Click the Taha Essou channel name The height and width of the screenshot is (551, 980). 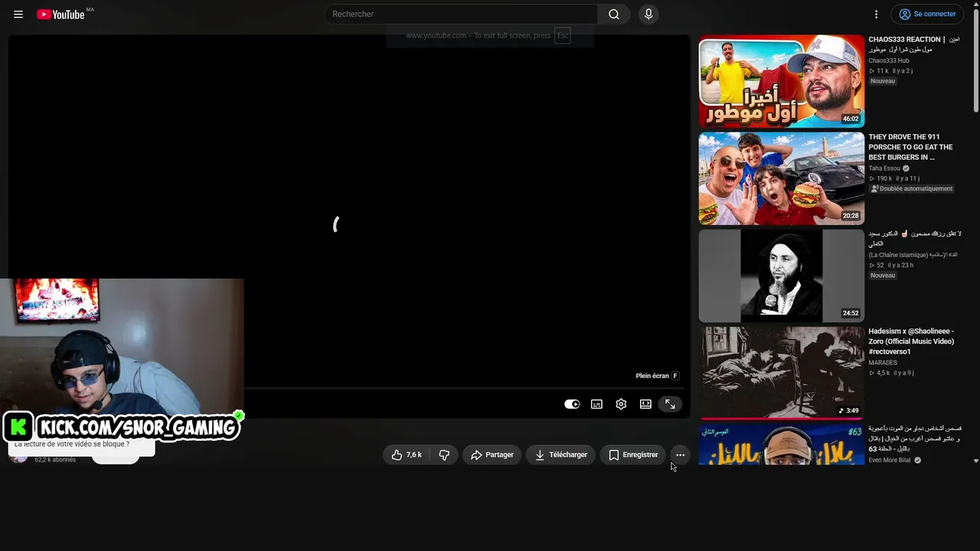(x=884, y=168)
